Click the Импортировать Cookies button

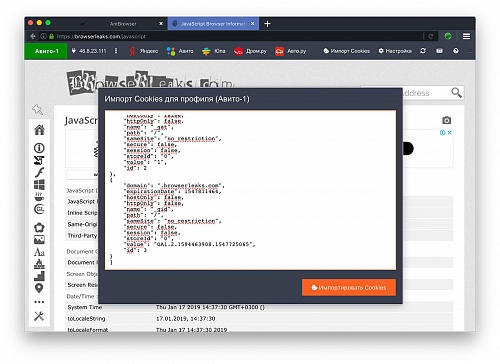[349, 287]
